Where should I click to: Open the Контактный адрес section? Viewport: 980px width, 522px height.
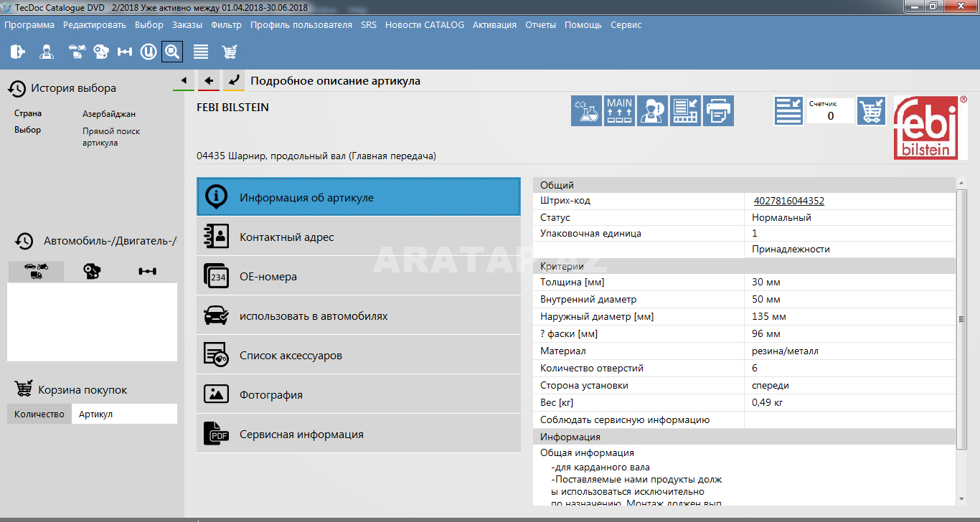pos(359,237)
